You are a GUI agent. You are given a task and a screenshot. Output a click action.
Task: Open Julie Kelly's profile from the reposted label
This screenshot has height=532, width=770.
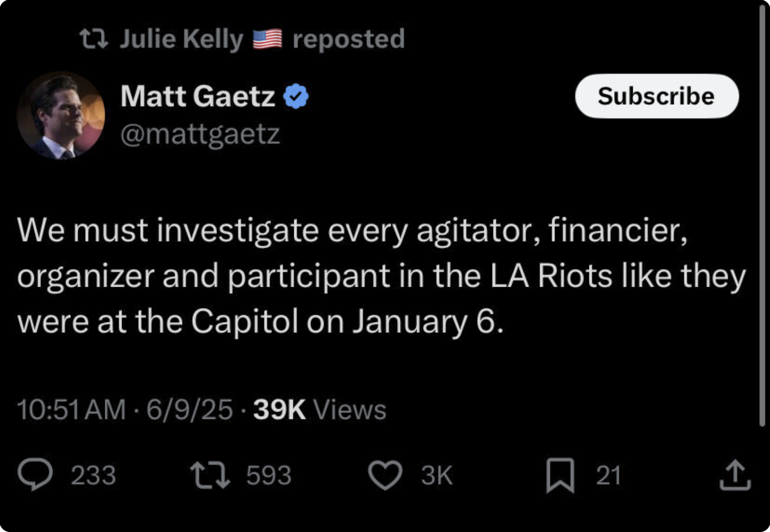[182, 39]
